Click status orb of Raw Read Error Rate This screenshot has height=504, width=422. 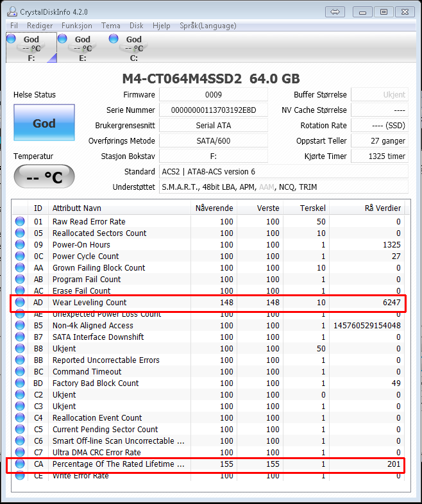click(x=20, y=221)
